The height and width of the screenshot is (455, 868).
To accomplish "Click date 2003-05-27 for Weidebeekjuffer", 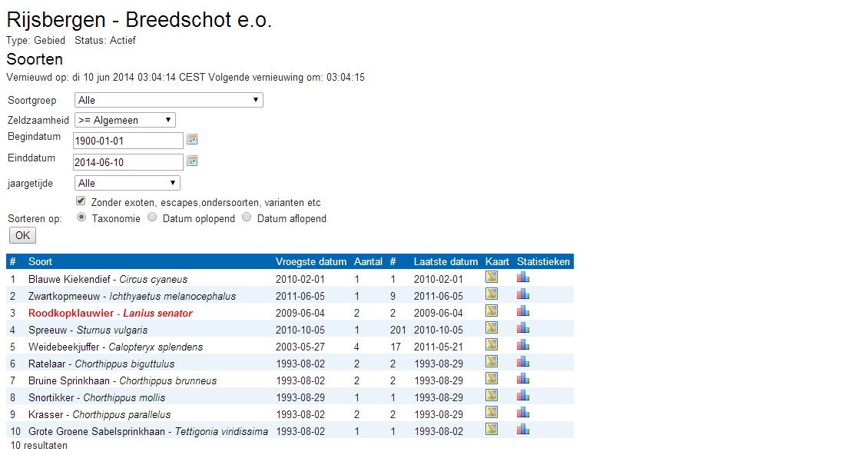I will click(x=300, y=347).
